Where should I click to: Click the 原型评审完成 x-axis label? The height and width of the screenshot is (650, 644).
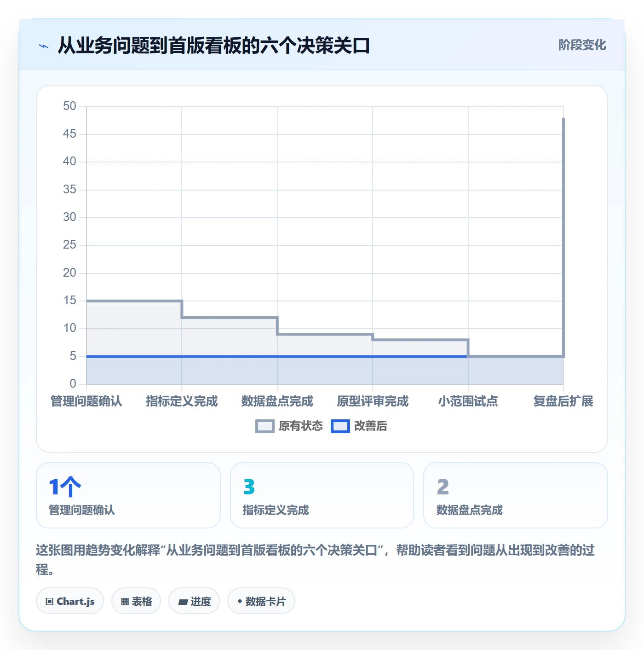point(373,401)
